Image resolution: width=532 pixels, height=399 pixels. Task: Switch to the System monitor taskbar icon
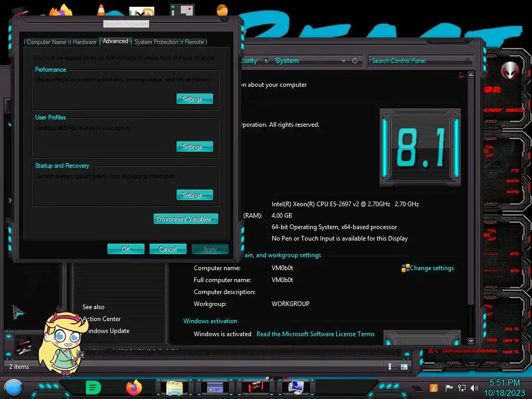[296, 387]
